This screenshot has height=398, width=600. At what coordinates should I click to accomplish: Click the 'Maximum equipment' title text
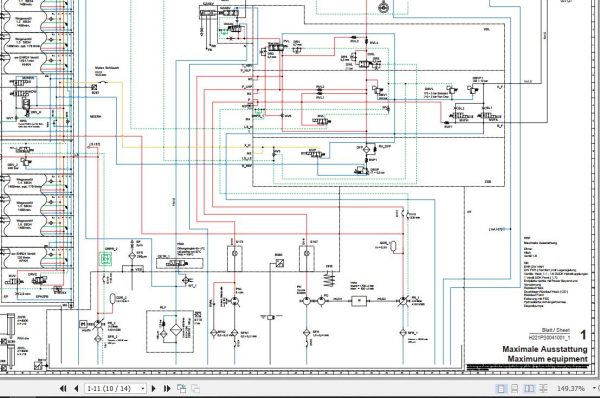[x=547, y=359]
